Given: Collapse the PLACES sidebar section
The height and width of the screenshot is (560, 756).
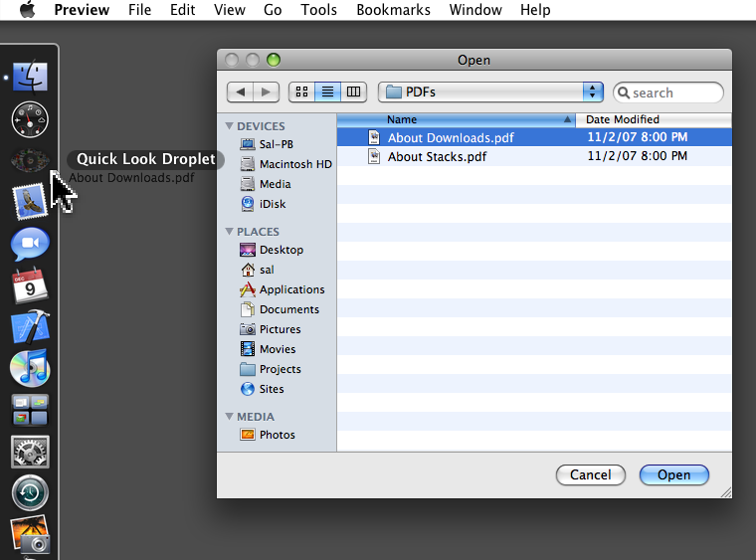Looking at the screenshot, I should [230, 232].
